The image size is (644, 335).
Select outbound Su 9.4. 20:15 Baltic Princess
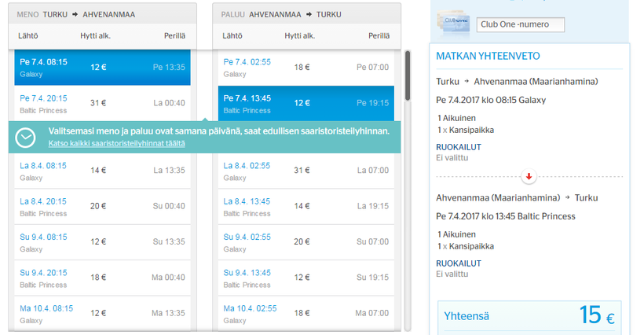pos(102,278)
